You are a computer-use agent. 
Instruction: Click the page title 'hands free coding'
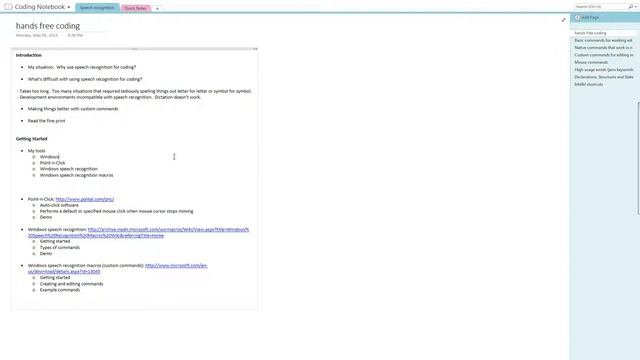pos(48,26)
